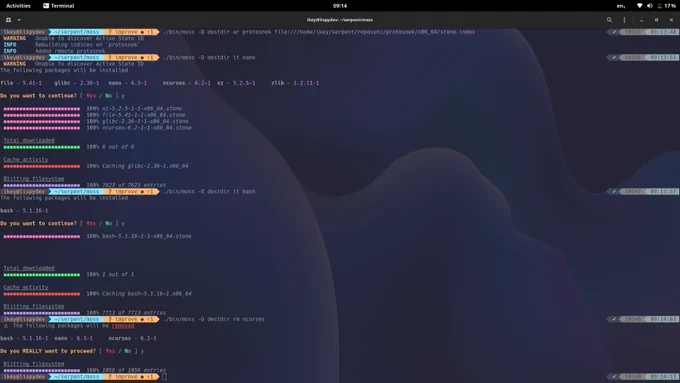Open the en input source indicator
This screenshot has width=680, height=383.
621,6
